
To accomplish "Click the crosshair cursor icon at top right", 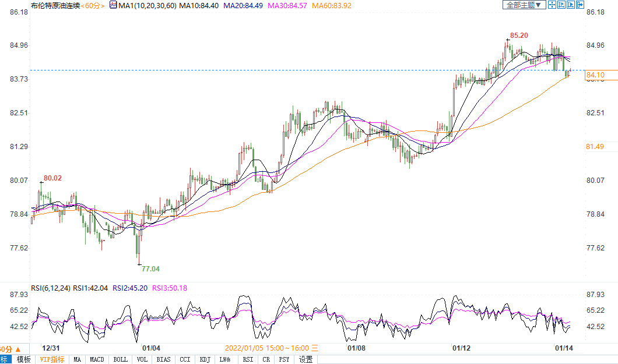I will click(x=552, y=5).
